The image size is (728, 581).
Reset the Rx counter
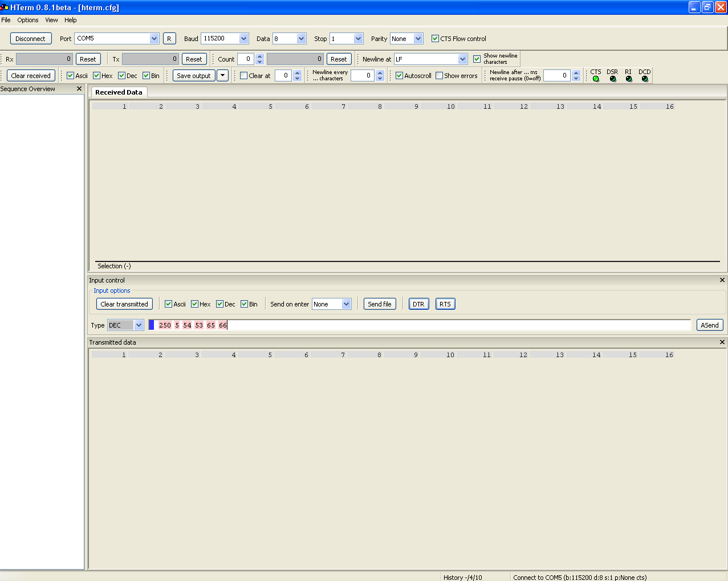(x=88, y=59)
